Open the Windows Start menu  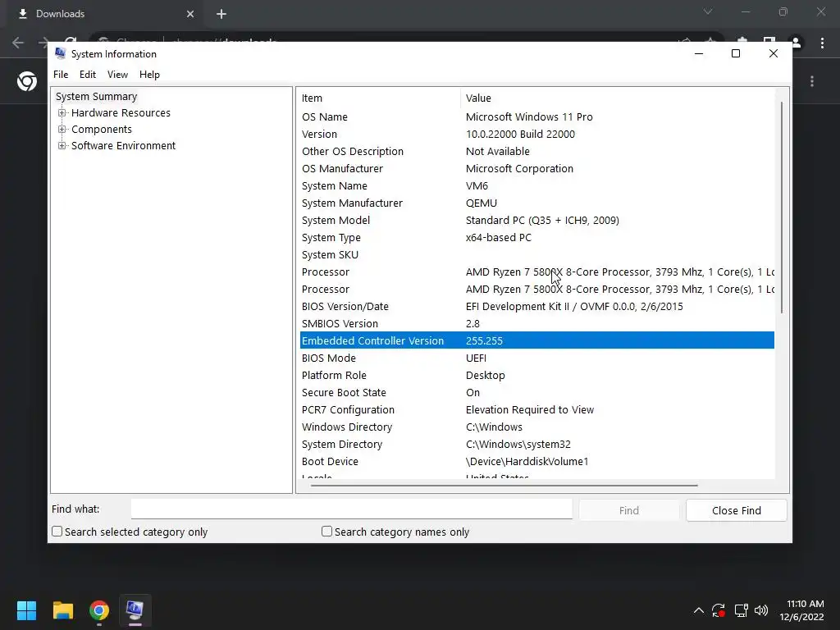(26, 610)
